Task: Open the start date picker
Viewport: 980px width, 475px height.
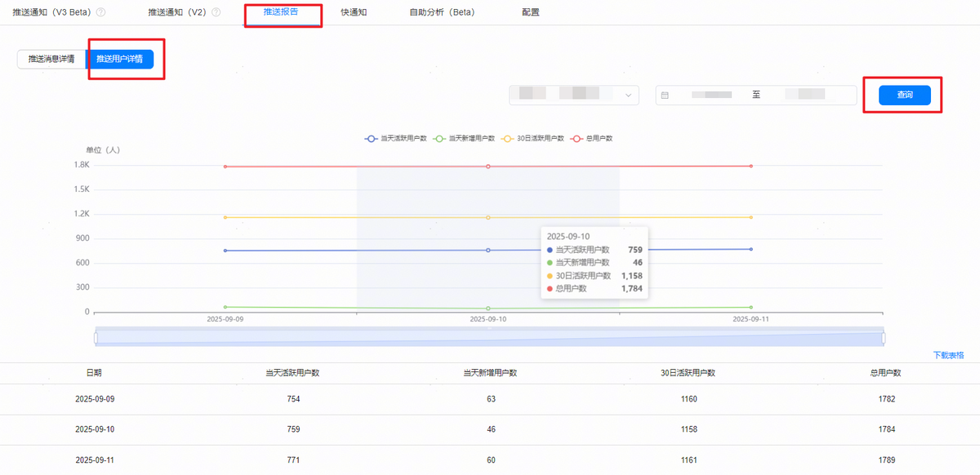Action: 710,95
